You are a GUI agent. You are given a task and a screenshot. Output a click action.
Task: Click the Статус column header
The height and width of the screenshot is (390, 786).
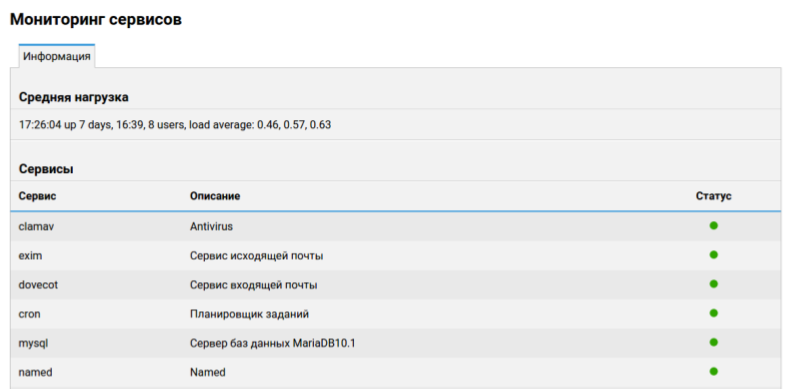coord(713,196)
